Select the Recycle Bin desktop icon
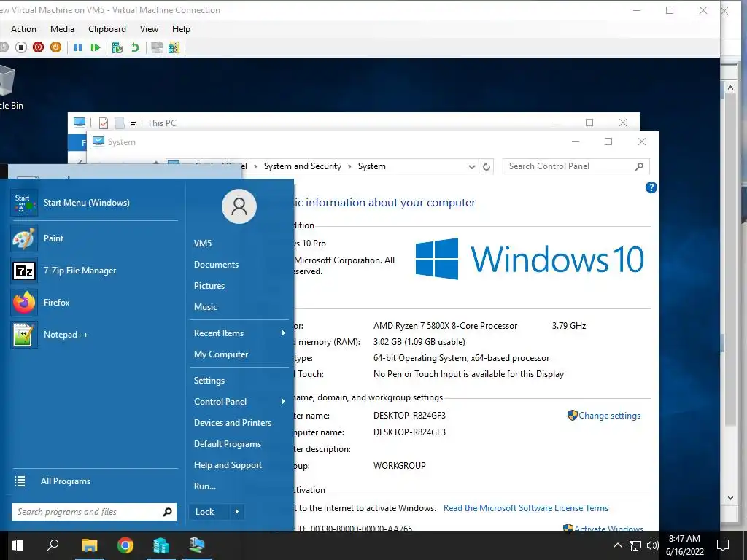This screenshot has width=747, height=560. [x=9, y=87]
